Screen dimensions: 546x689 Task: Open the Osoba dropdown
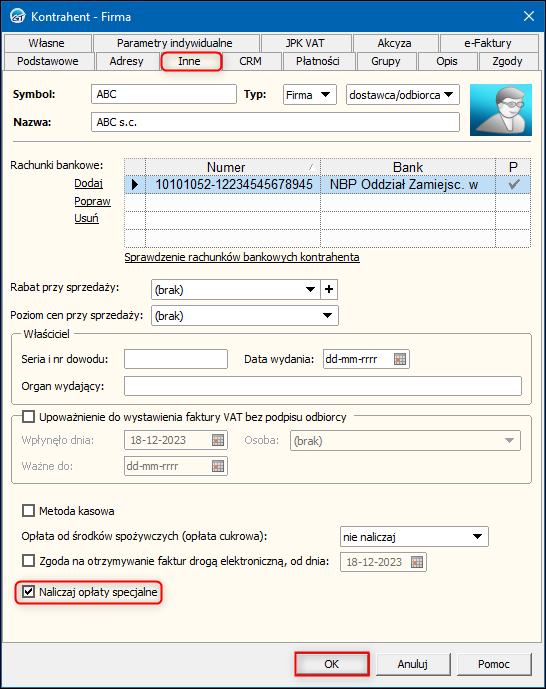pos(405,440)
